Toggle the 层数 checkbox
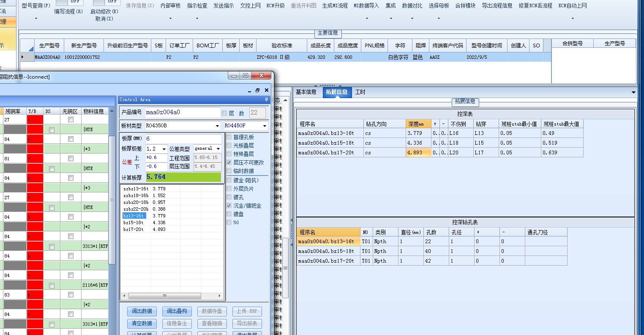This screenshot has height=335, width=644. point(224,113)
